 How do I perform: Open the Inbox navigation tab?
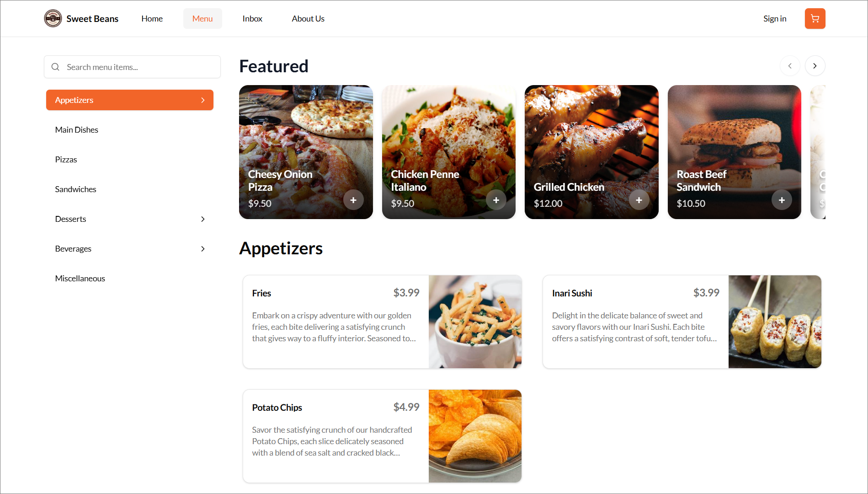252,19
